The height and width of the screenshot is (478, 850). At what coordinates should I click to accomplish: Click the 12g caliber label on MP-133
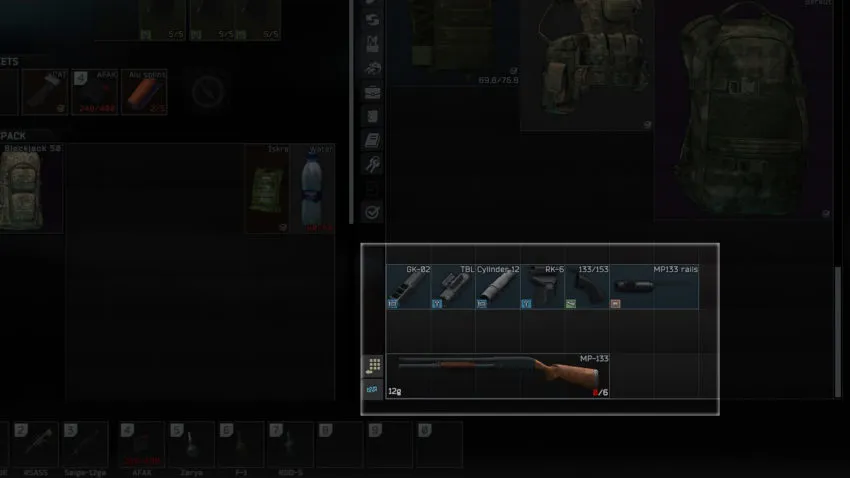395,391
